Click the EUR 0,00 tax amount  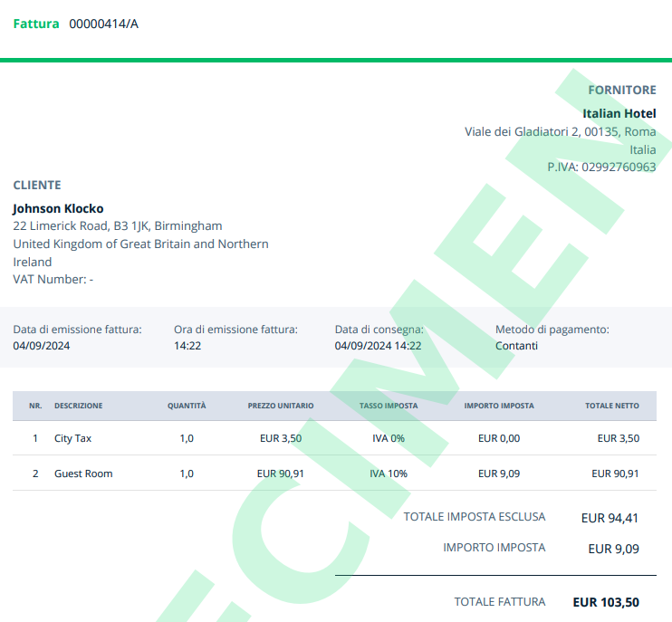498,438
